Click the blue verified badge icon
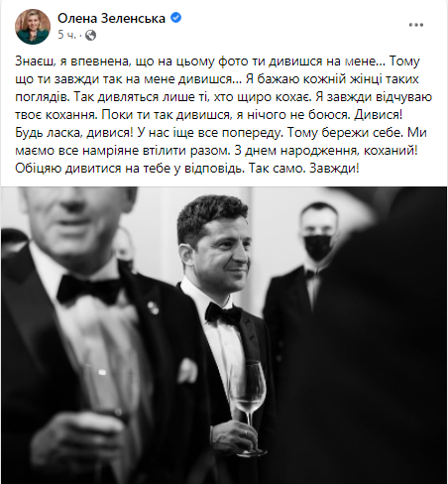Image resolution: width=448 pixels, height=484 pixels. click(x=175, y=17)
